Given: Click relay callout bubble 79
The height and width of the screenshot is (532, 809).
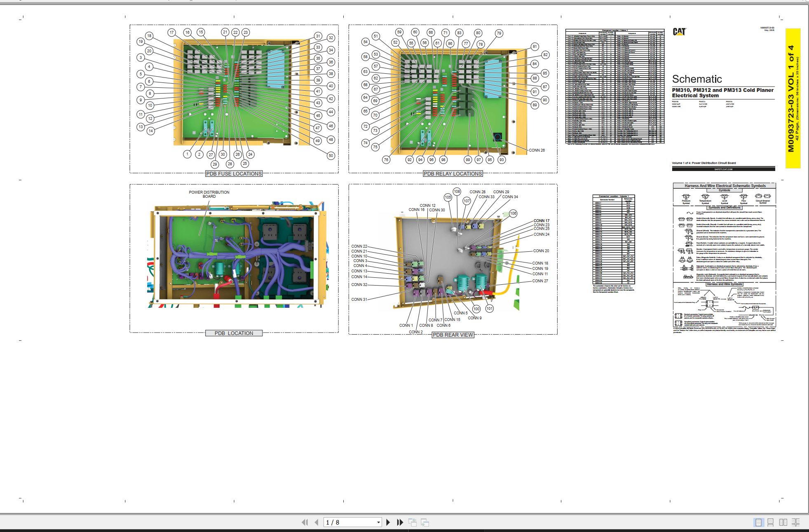Looking at the screenshot, I should 499,33.
